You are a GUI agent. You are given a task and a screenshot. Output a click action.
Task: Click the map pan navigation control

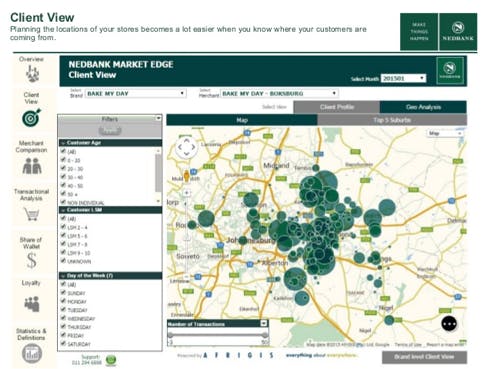coord(186,146)
